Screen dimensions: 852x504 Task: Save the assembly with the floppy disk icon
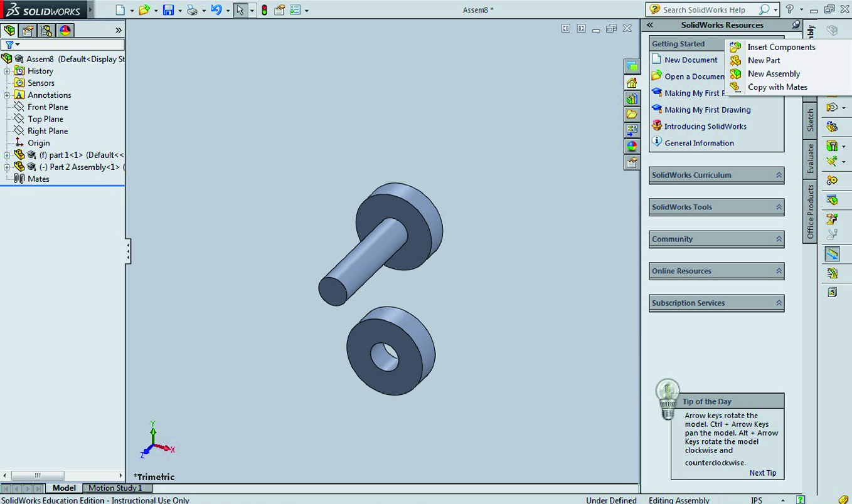(x=168, y=10)
